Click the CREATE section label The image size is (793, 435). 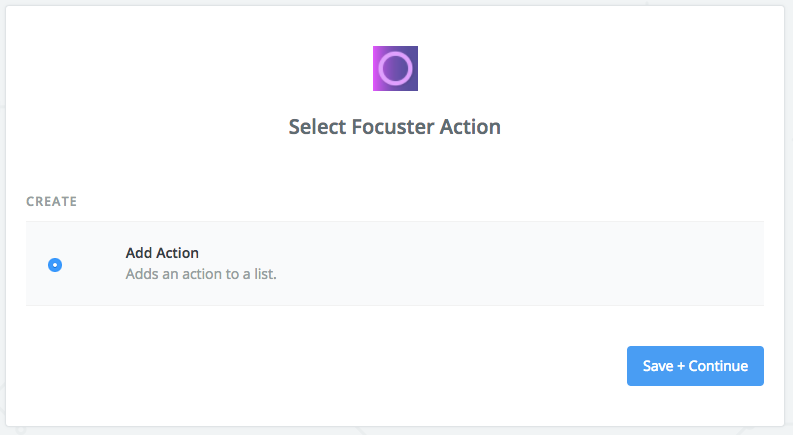coord(52,201)
